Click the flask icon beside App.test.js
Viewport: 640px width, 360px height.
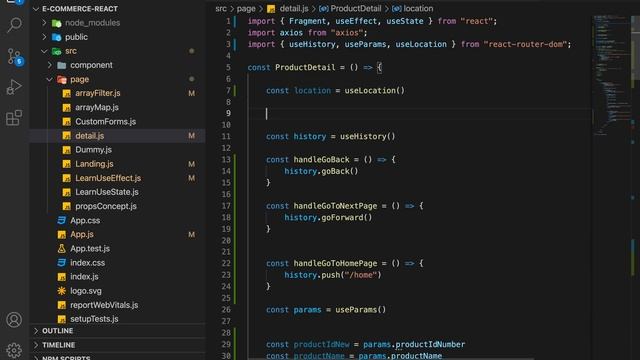pyautogui.click(x=62, y=249)
